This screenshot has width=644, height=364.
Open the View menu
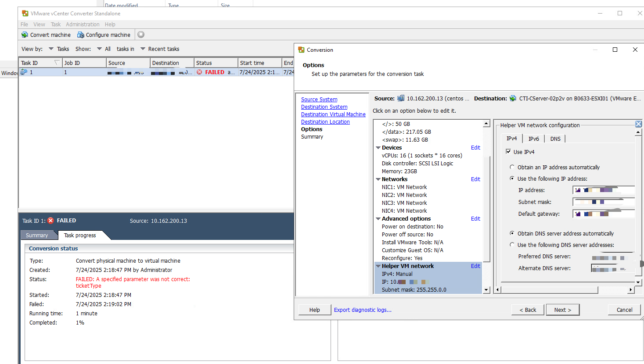(39, 25)
